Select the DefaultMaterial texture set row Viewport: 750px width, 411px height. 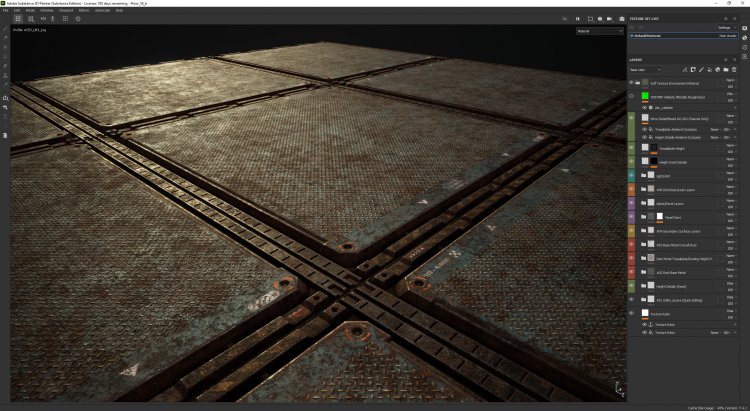coord(683,36)
